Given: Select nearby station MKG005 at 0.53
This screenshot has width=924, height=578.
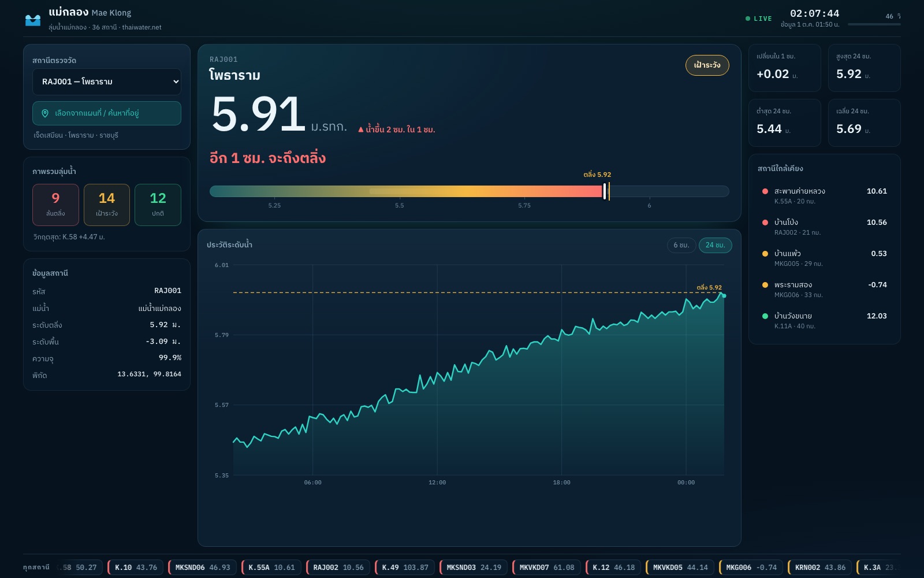Looking at the screenshot, I should click(x=824, y=258).
